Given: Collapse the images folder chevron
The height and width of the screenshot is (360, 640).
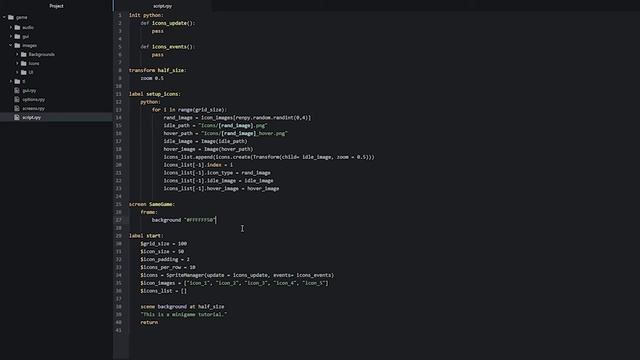Looking at the screenshot, I should pos(11,45).
